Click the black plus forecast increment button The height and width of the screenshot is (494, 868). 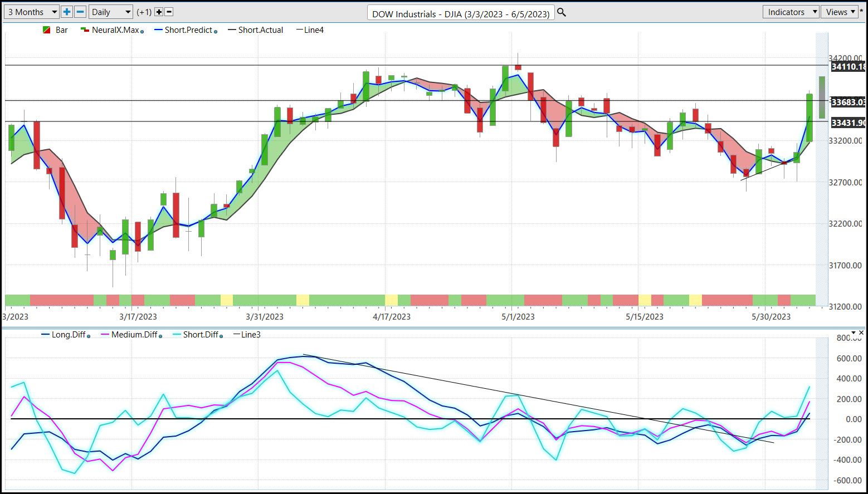159,12
